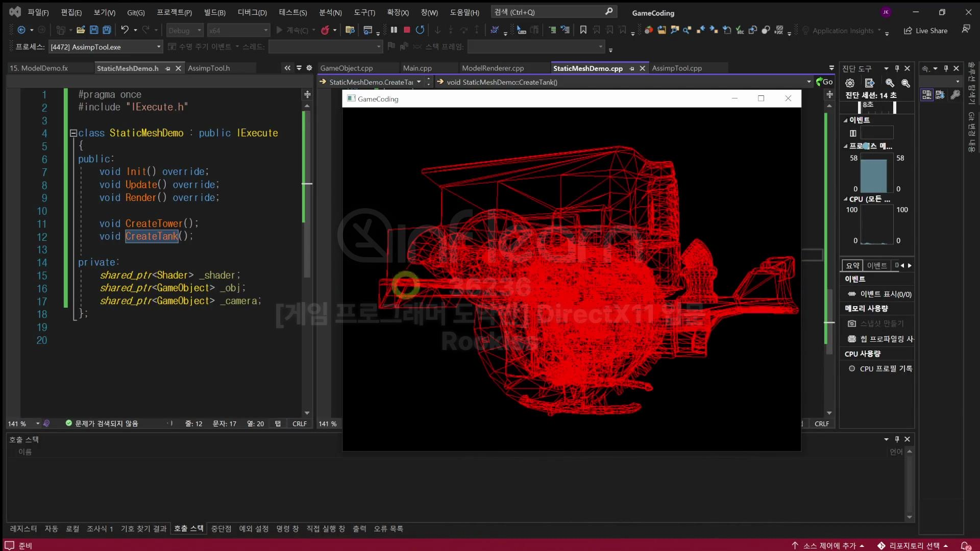Toggle pin on StaticMeshDemo.h tab

[x=168, y=68]
